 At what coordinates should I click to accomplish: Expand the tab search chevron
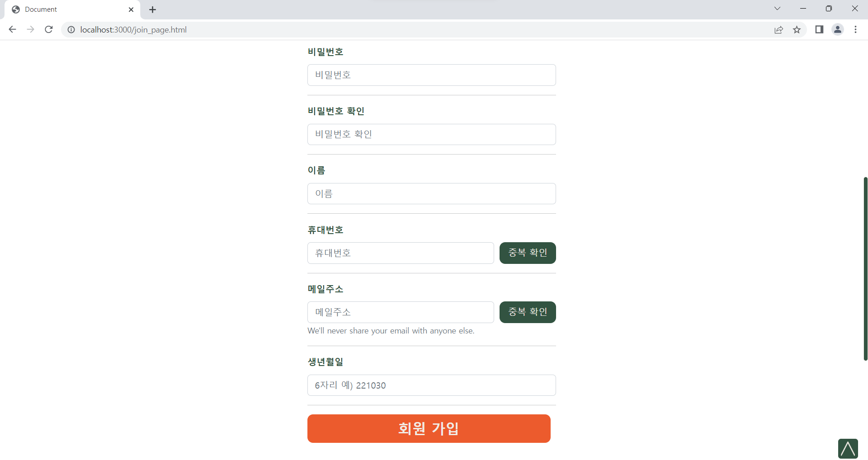777,9
